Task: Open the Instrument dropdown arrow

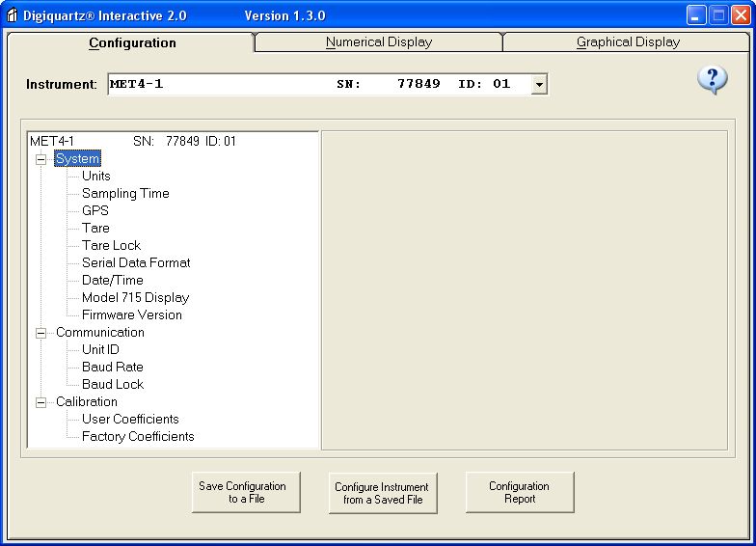Action: click(539, 85)
